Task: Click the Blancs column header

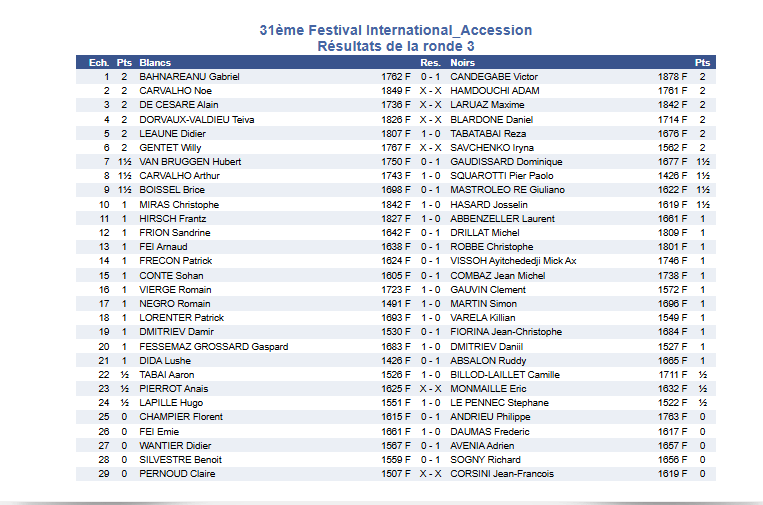Action: [155, 62]
